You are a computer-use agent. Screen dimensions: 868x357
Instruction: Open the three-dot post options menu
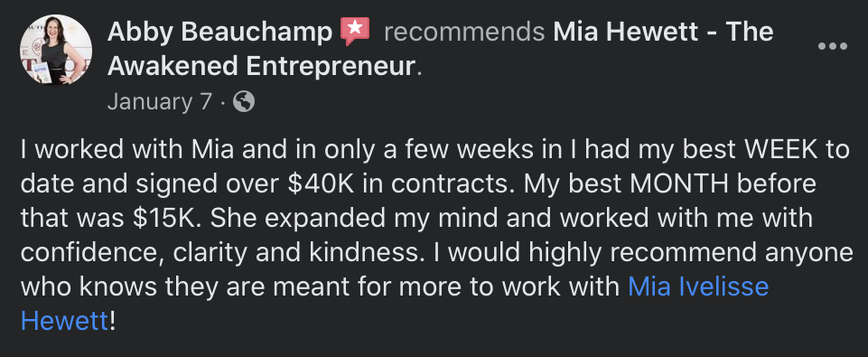coord(832,46)
